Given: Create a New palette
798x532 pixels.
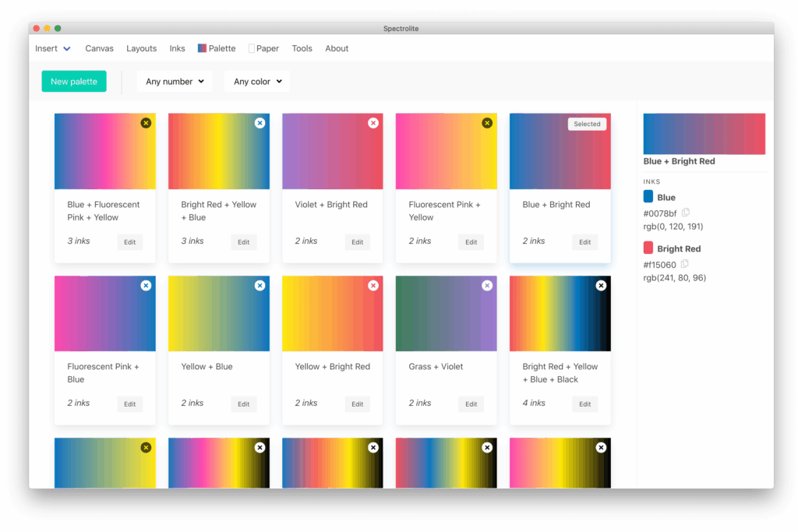Looking at the screenshot, I should pos(74,82).
